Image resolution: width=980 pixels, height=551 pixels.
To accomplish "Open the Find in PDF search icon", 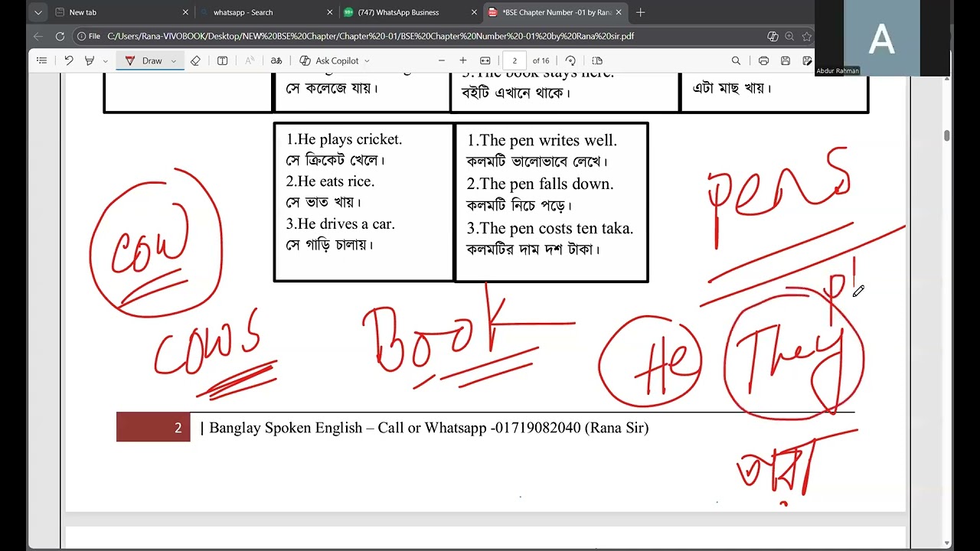I will coord(736,60).
